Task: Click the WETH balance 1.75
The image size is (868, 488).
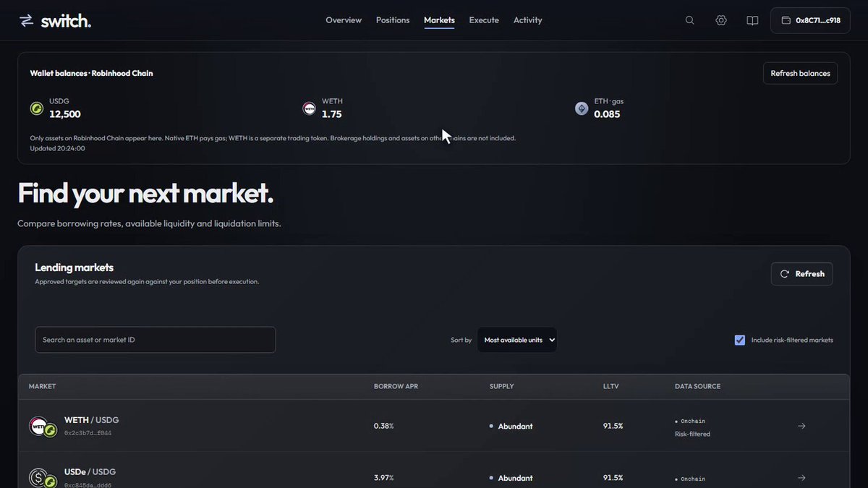Action: click(332, 114)
